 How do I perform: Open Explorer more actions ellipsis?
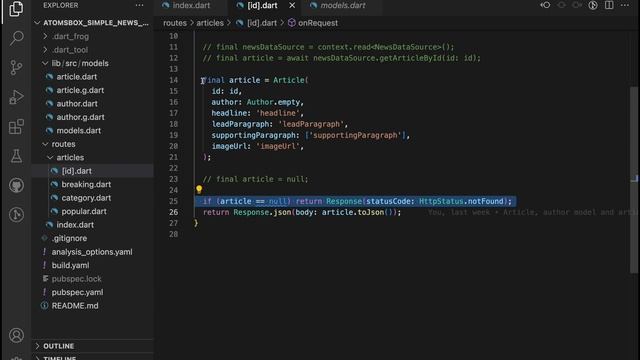(139, 5)
